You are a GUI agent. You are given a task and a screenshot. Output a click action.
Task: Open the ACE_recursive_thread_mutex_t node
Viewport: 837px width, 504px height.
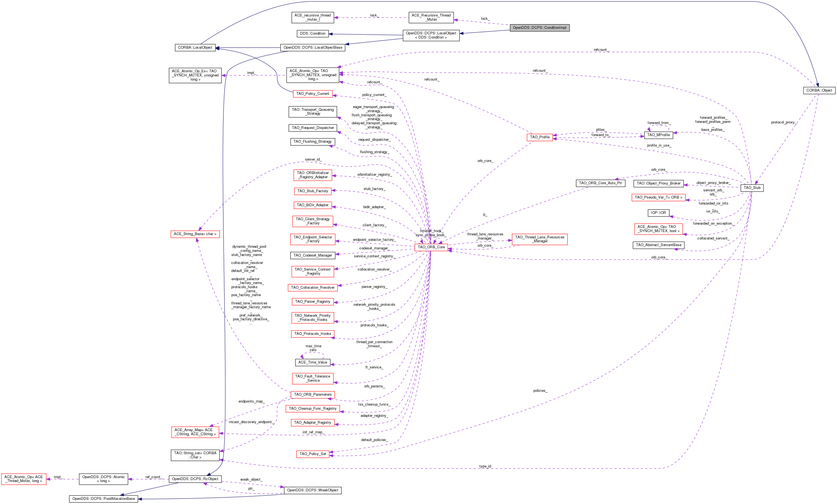[312, 17]
